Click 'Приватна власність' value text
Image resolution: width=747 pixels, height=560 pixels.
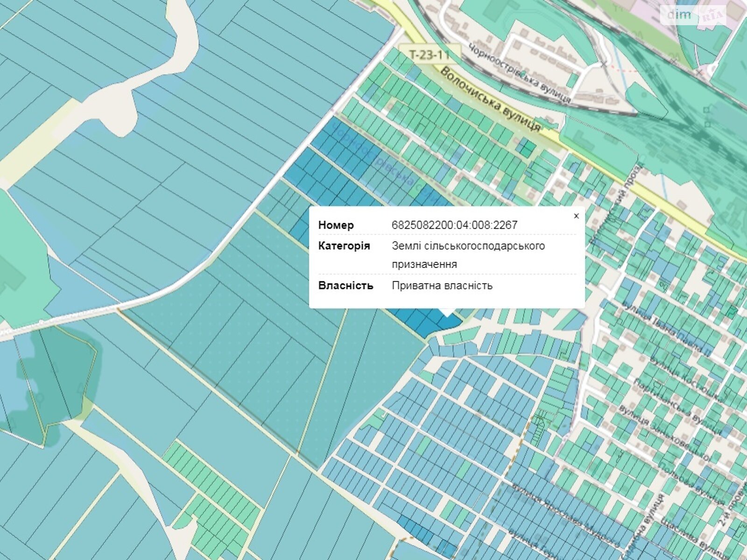[442, 286]
